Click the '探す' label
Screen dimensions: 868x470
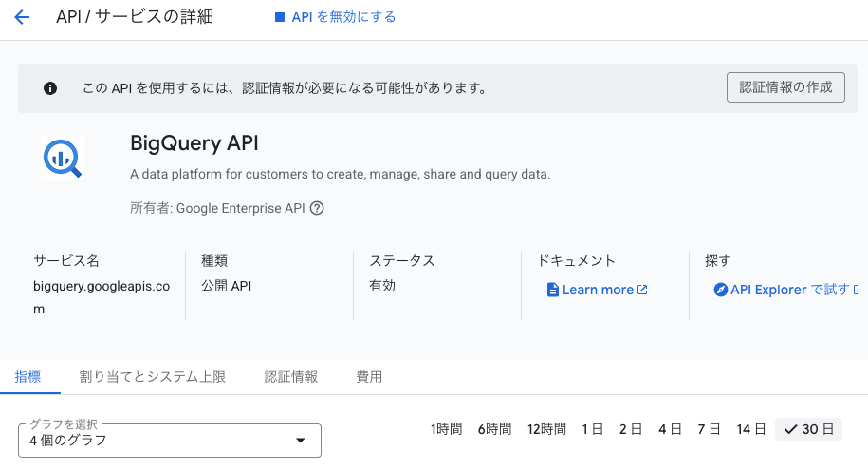(x=718, y=261)
